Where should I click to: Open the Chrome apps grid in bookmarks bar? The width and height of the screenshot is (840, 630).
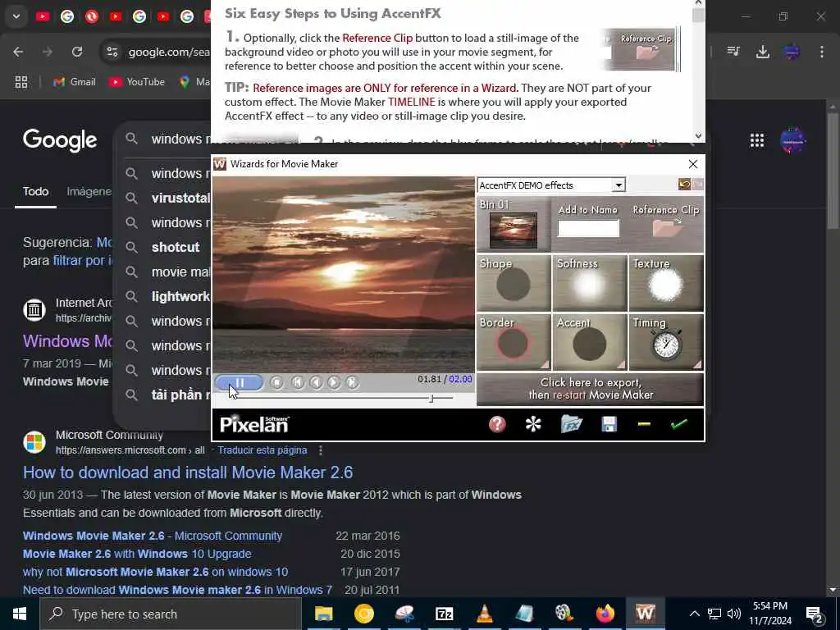tap(21, 82)
